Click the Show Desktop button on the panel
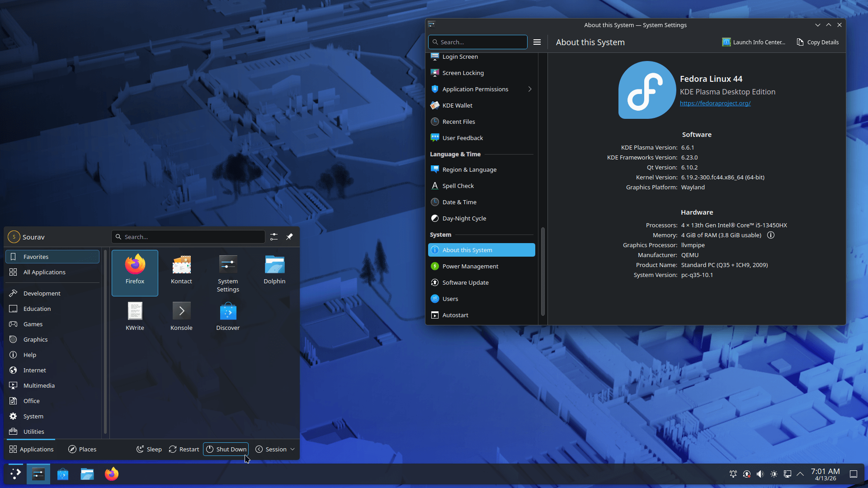868x488 pixels. pos(854,474)
